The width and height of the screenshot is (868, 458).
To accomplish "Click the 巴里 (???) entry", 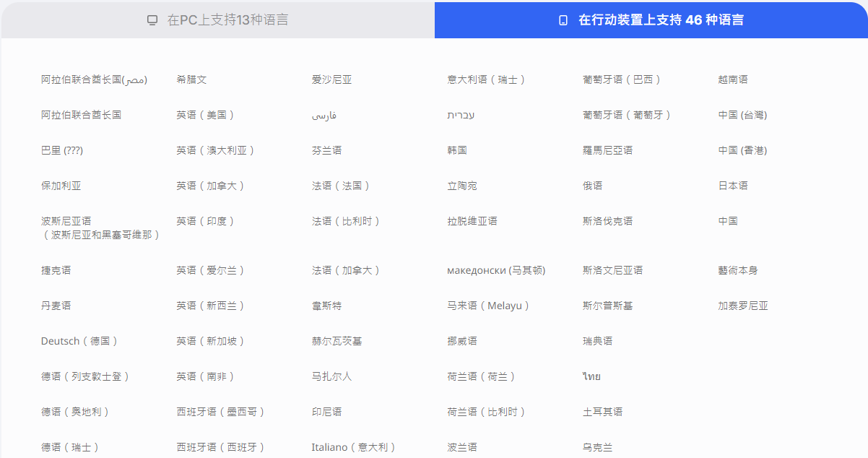I will pyautogui.click(x=62, y=150).
